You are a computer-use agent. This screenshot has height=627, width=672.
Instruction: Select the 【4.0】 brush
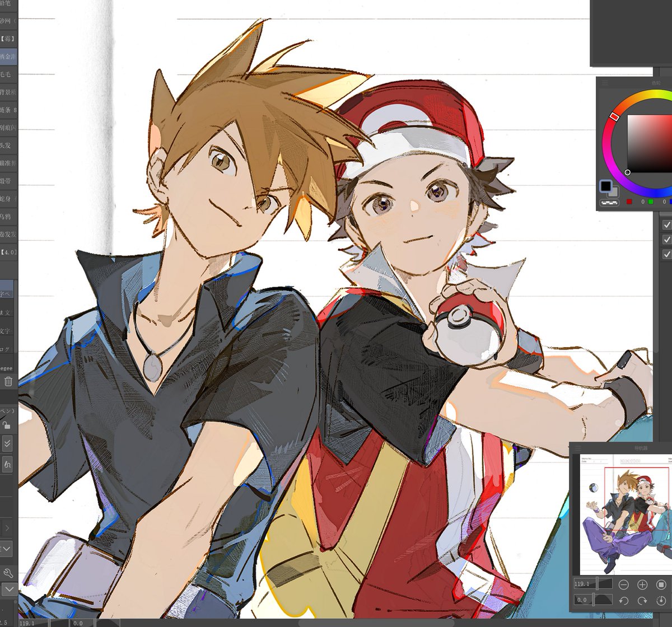8,252
